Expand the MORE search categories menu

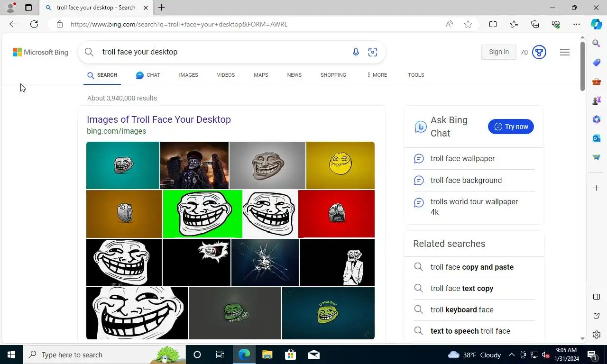377,75
